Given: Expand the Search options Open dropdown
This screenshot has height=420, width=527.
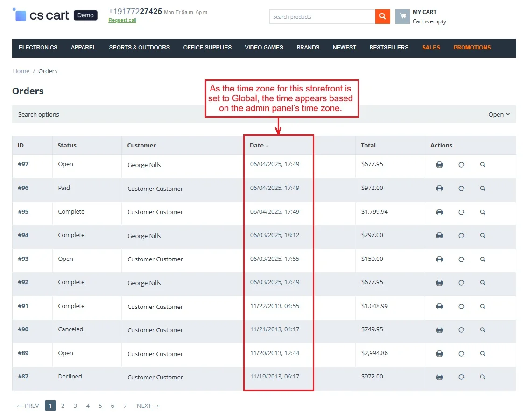Looking at the screenshot, I should [x=499, y=115].
